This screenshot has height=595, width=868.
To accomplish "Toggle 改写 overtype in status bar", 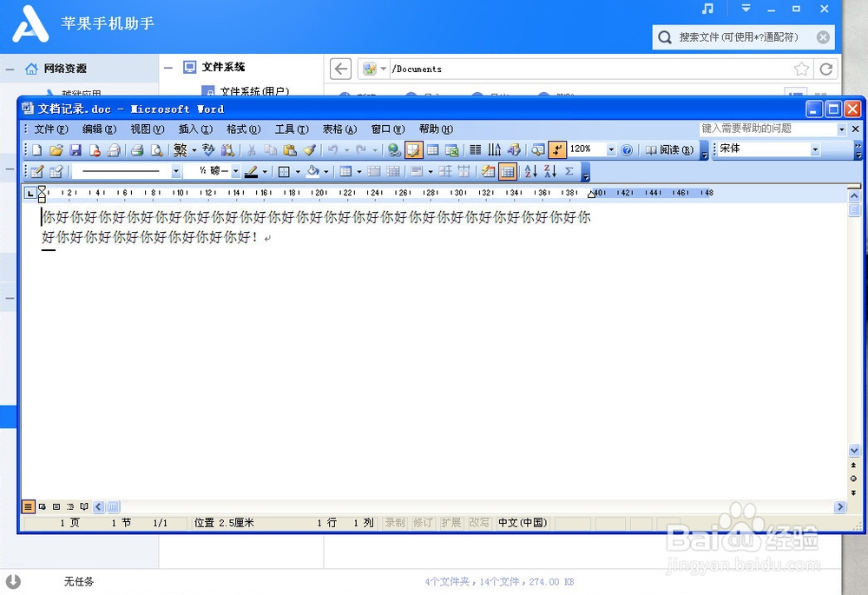I will (x=479, y=522).
